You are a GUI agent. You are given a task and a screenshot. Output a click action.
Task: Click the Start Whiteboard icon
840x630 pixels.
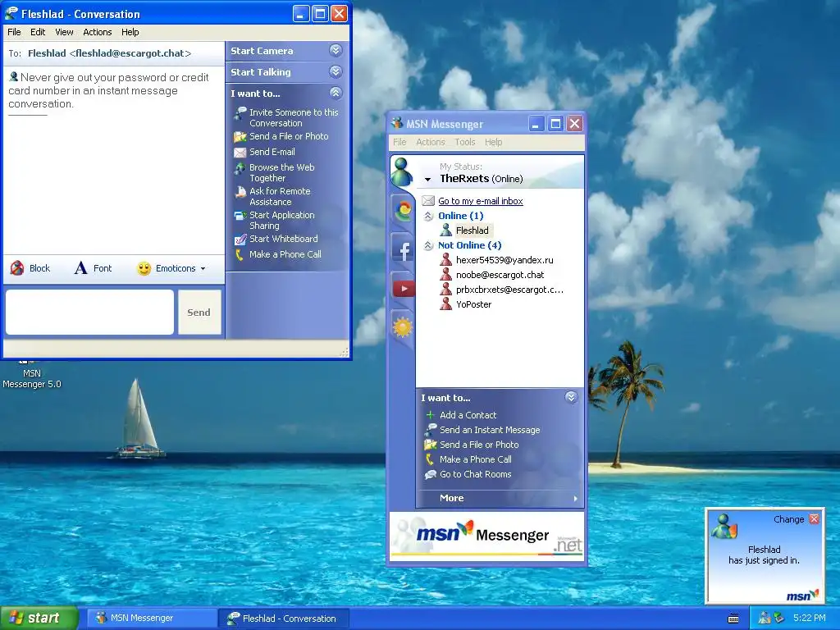coord(240,240)
